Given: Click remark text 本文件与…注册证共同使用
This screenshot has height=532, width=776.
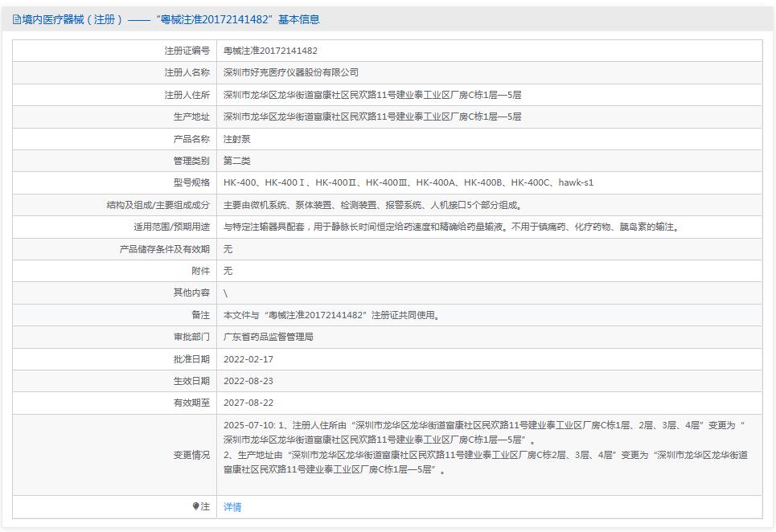Looking at the screenshot, I should (331, 315).
